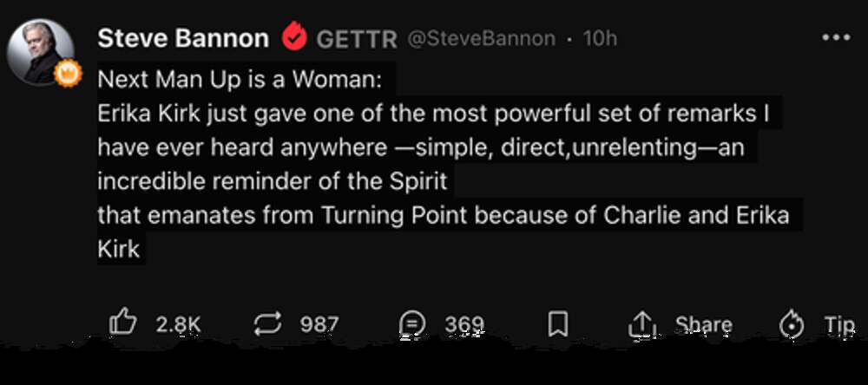Click the 369 comments count

(x=464, y=324)
